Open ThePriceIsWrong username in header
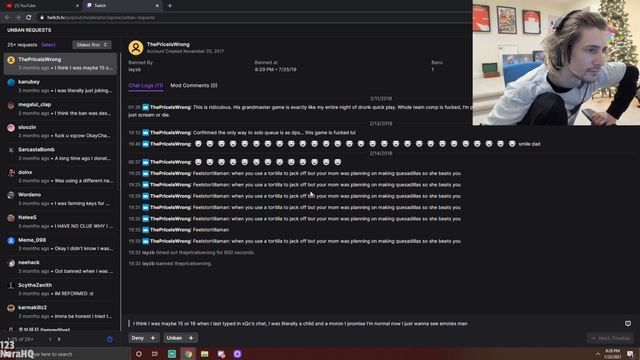 (x=168, y=44)
